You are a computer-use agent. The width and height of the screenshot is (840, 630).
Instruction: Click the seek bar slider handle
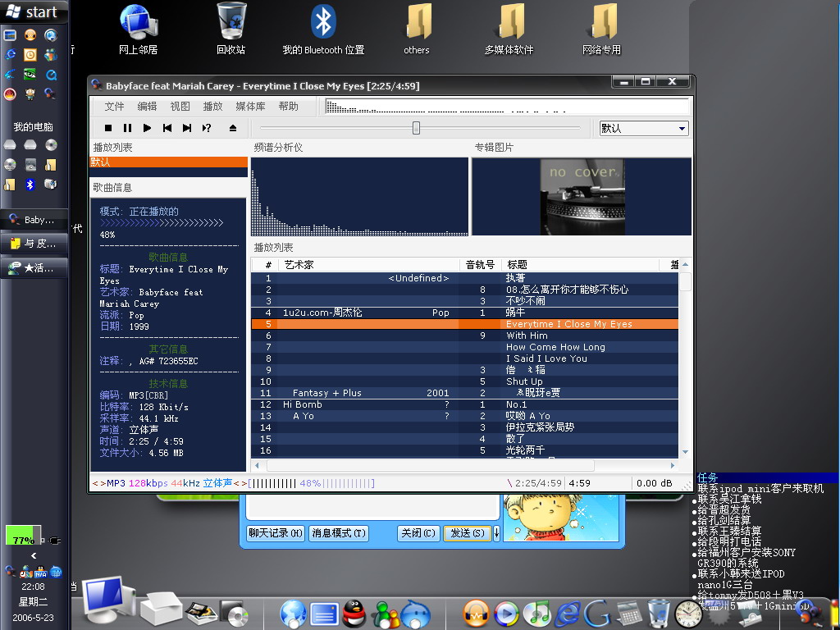(416, 128)
